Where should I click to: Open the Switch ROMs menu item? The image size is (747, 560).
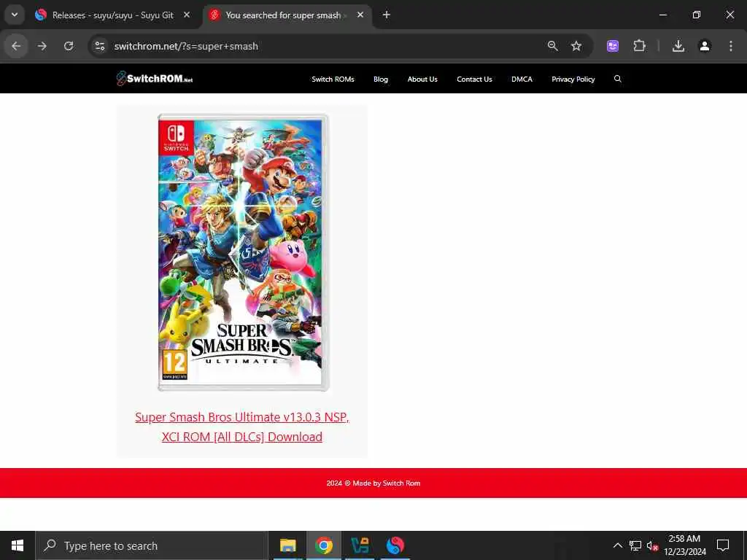(x=333, y=79)
